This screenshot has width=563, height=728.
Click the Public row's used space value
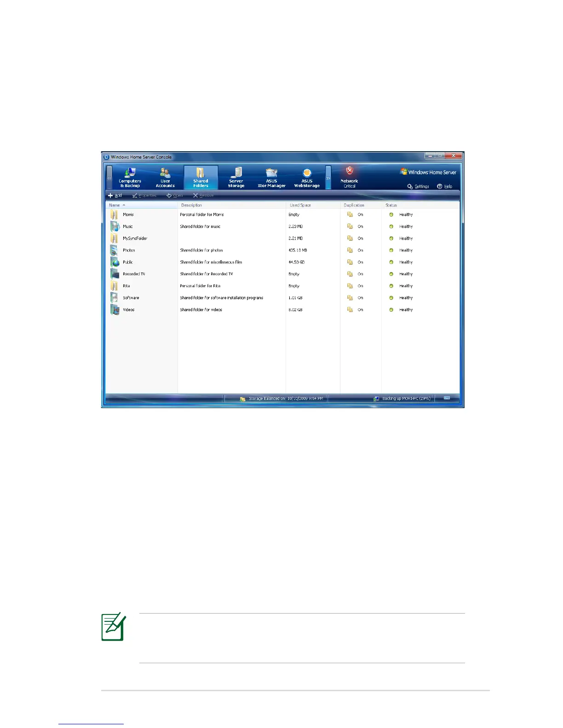click(x=297, y=262)
